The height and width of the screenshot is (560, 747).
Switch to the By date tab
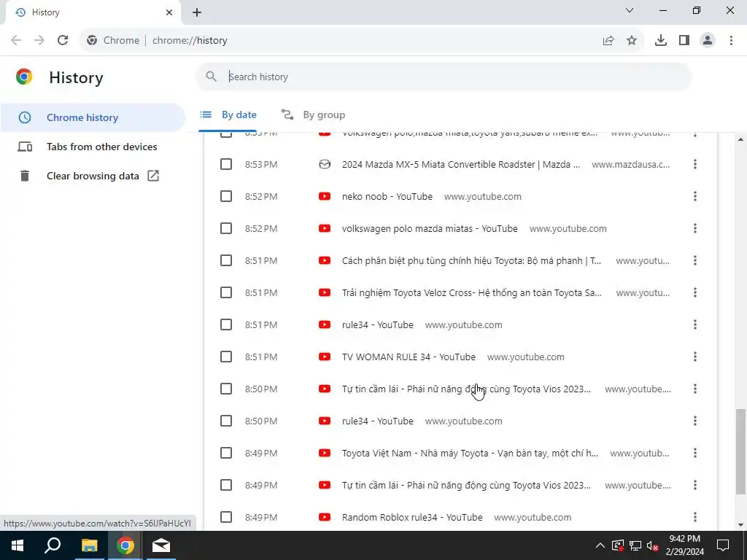pos(228,114)
